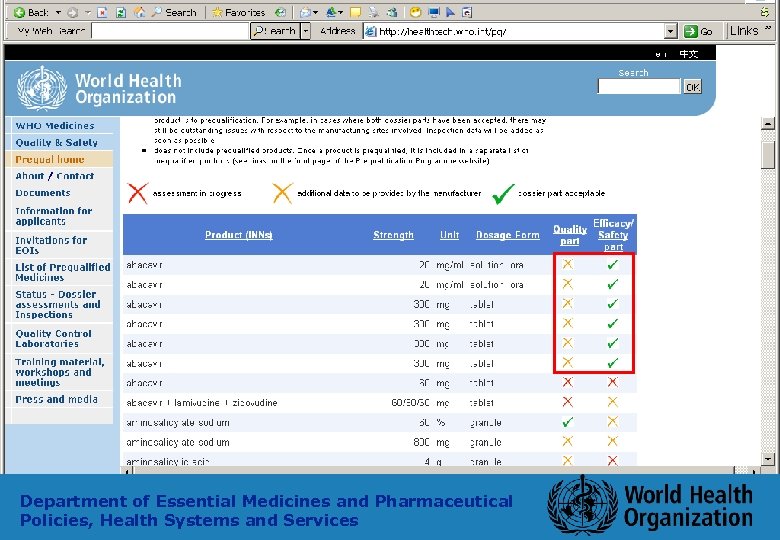Open About / Contact sidebar link
Image resolution: width=780 pixels, height=540 pixels.
tap(54, 176)
